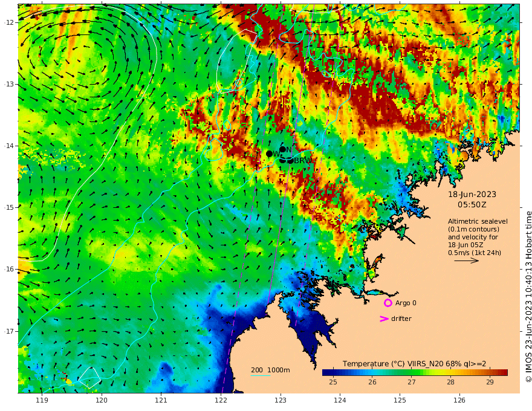Screen dimensions: 532x411
Task: Click latitude label -13 on axis
Action: (x=9, y=84)
